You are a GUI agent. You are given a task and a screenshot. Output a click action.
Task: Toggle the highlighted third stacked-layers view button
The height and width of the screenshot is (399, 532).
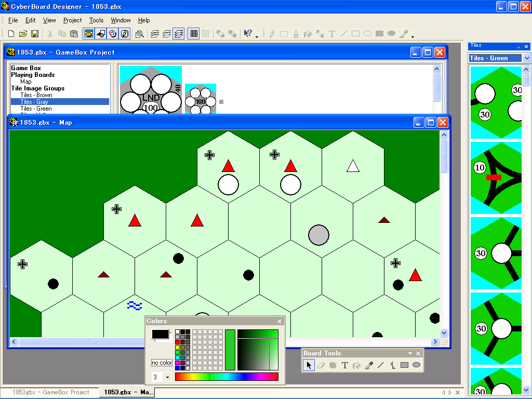click(179, 34)
